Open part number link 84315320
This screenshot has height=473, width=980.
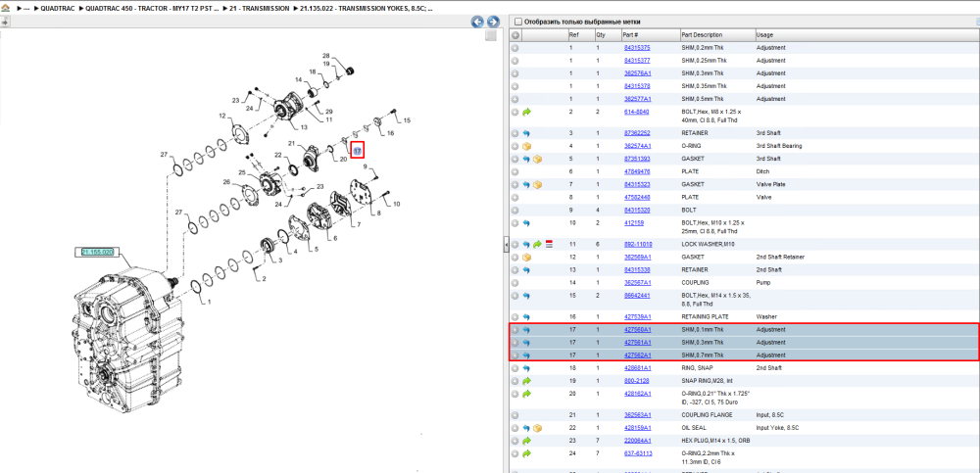637,210
